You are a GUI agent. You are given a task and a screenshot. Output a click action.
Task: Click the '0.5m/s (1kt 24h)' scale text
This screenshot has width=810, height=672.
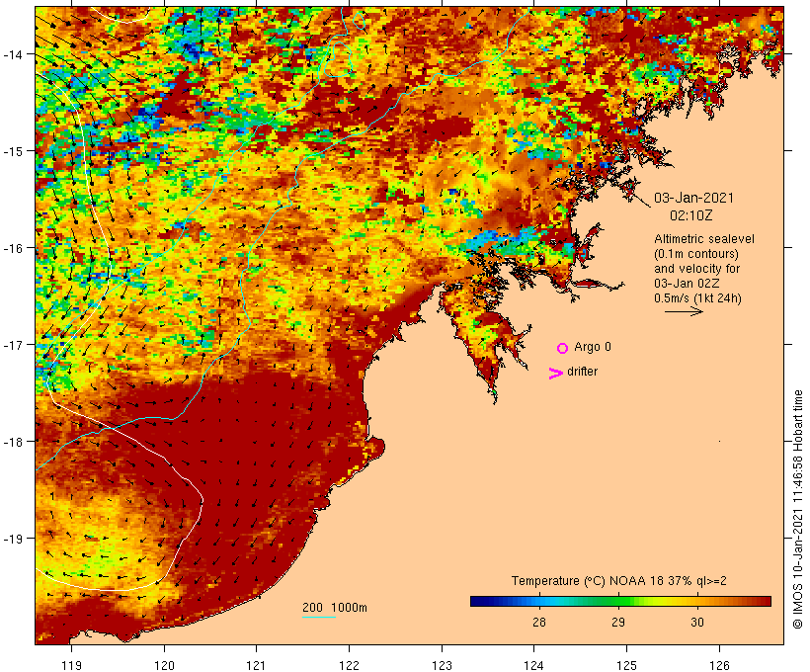click(697, 298)
